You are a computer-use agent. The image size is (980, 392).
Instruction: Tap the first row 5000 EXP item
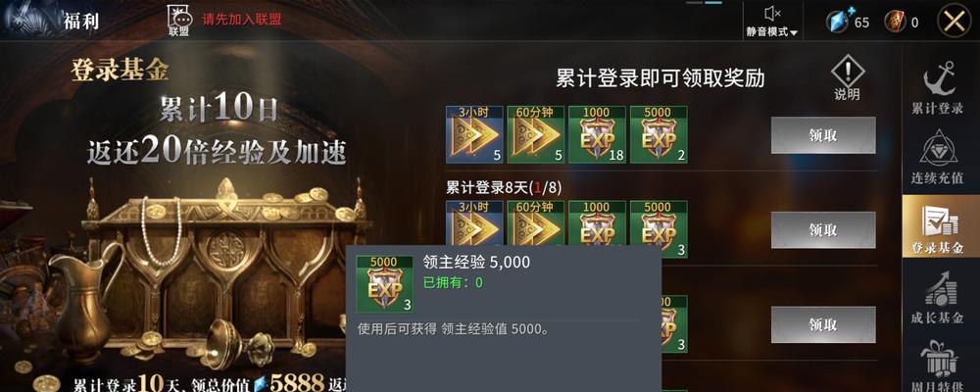click(x=659, y=134)
